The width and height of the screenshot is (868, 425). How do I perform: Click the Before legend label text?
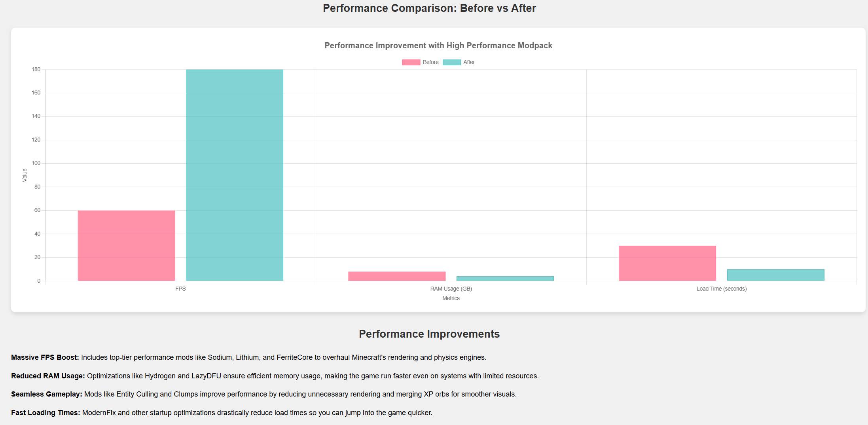point(430,62)
